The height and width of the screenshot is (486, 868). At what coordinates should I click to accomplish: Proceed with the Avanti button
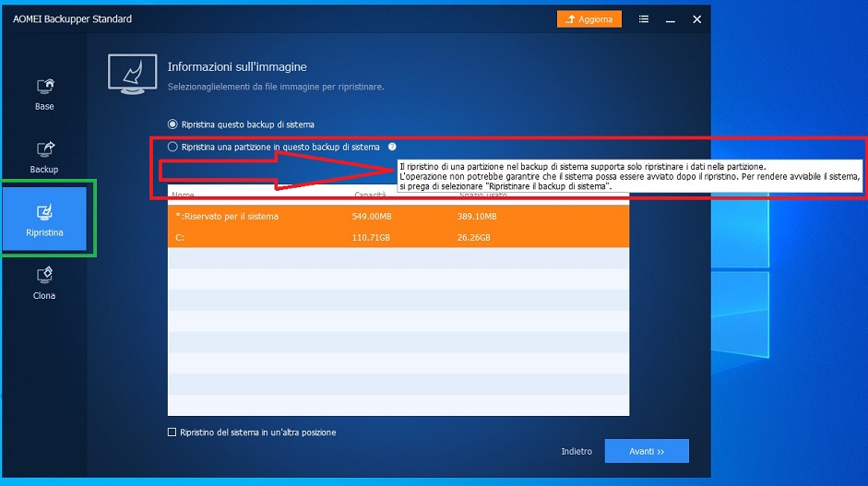tap(647, 451)
